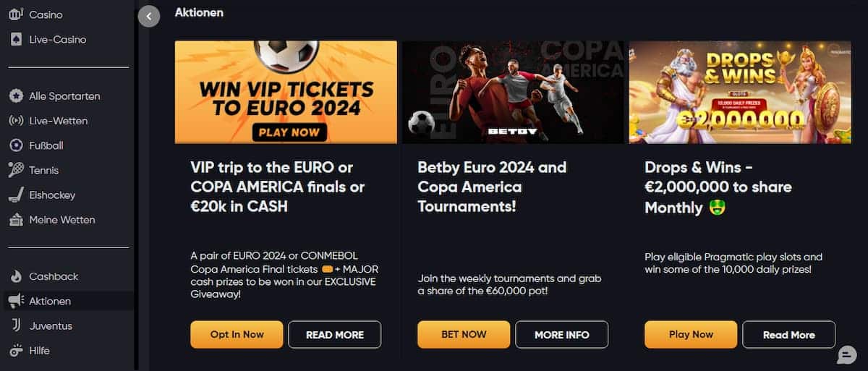Click the Eishockey stick icon
Viewport: 868px width, 371px height.
tap(16, 195)
